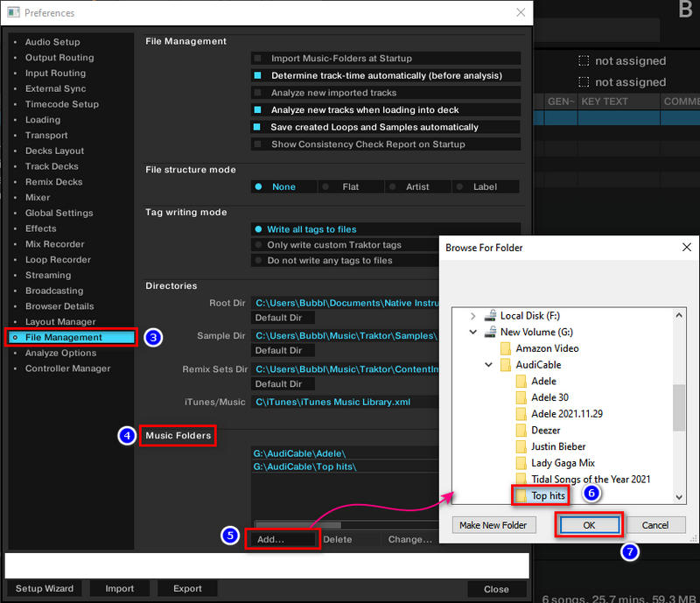
Task: Cancel the Browse For Folder dialog
Action: coord(655,525)
